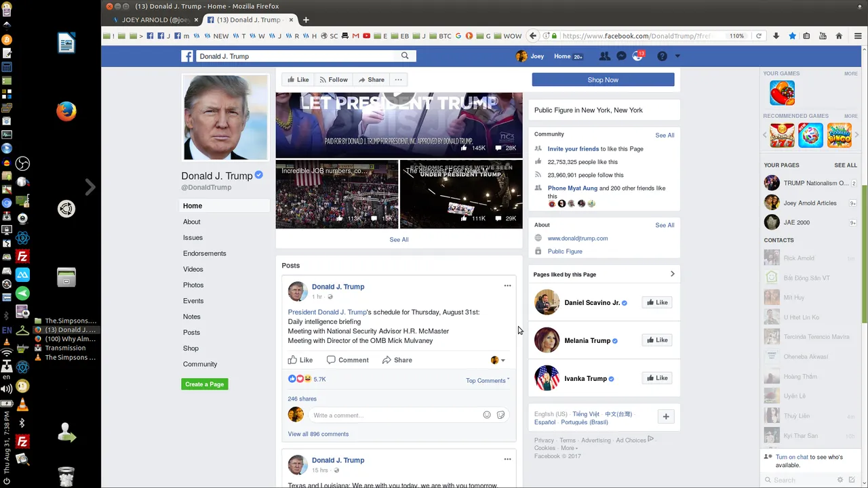
Task: Reload the page using the reload icon
Action: tap(758, 36)
